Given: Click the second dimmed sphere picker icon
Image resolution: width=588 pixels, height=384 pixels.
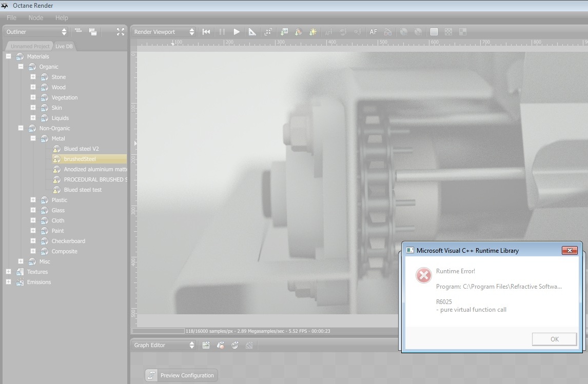Looking at the screenshot, I should (358, 32).
